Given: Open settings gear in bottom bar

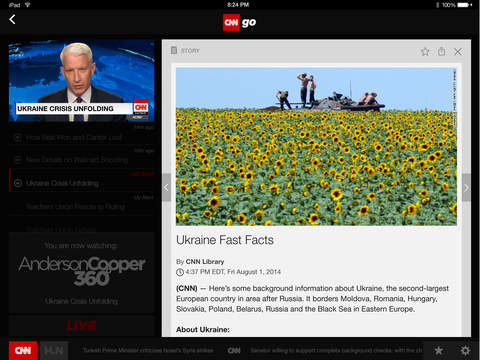Looking at the screenshot, I should (465, 350).
